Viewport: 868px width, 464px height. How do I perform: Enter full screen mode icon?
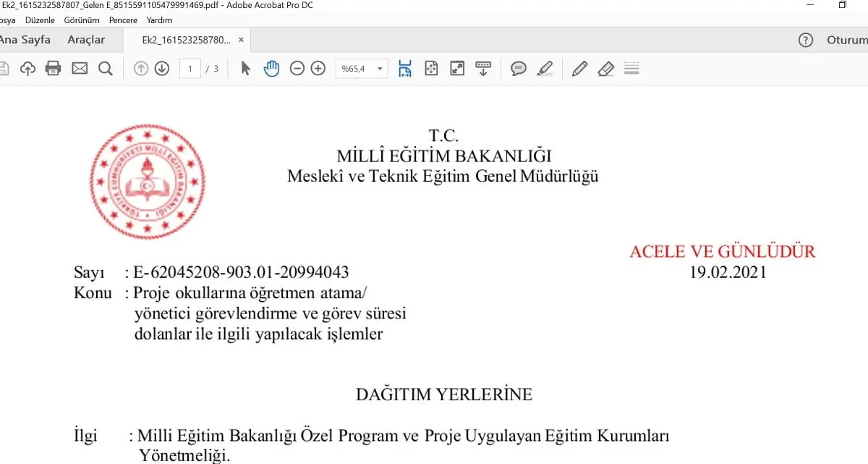[457, 69]
